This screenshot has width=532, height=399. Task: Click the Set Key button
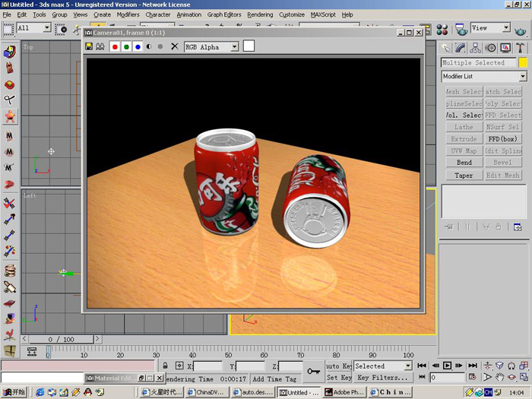339,377
